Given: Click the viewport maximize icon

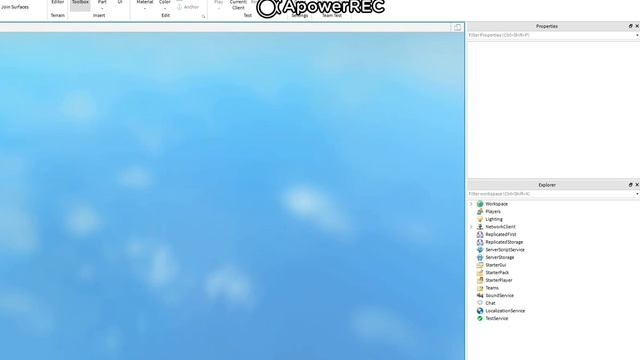Looking at the screenshot, I should pos(458,27).
